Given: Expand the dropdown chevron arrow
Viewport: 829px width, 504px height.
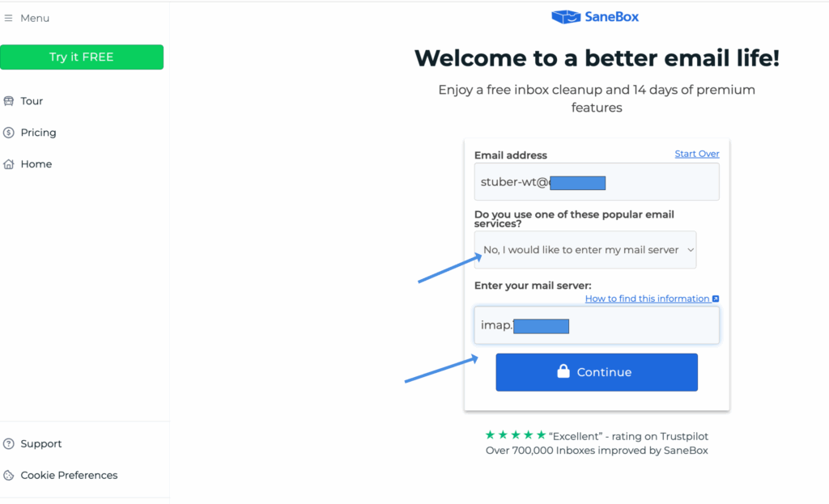Looking at the screenshot, I should (691, 250).
